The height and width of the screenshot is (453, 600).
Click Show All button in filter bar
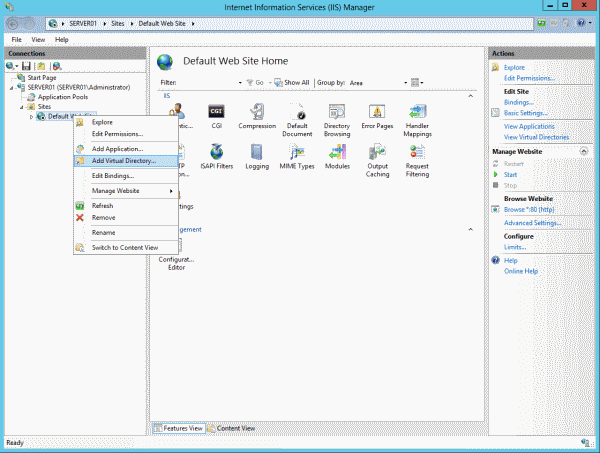tap(292, 83)
